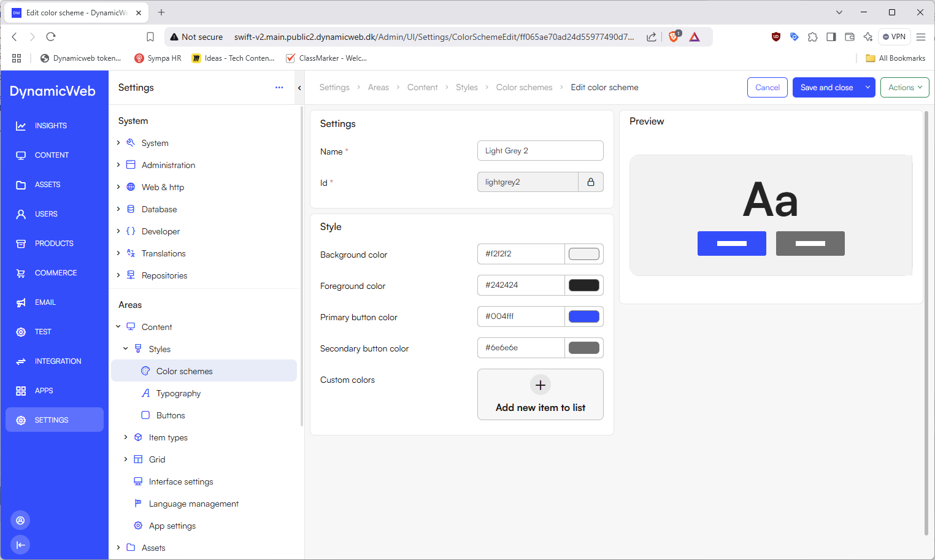Screen dimensions: 935x560
Task: Select Typography in the settings tree
Action: coord(178,393)
